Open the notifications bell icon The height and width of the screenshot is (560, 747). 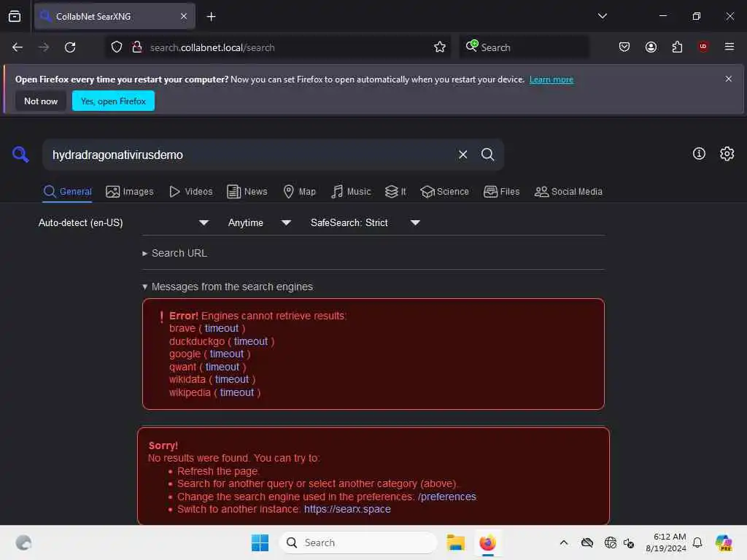697,542
